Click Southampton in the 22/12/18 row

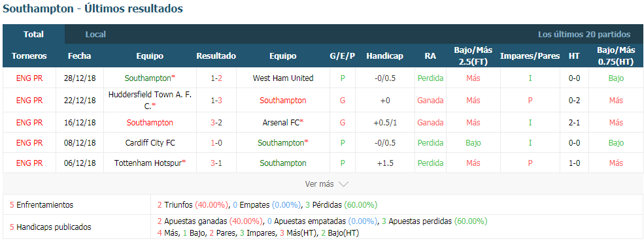(x=283, y=100)
